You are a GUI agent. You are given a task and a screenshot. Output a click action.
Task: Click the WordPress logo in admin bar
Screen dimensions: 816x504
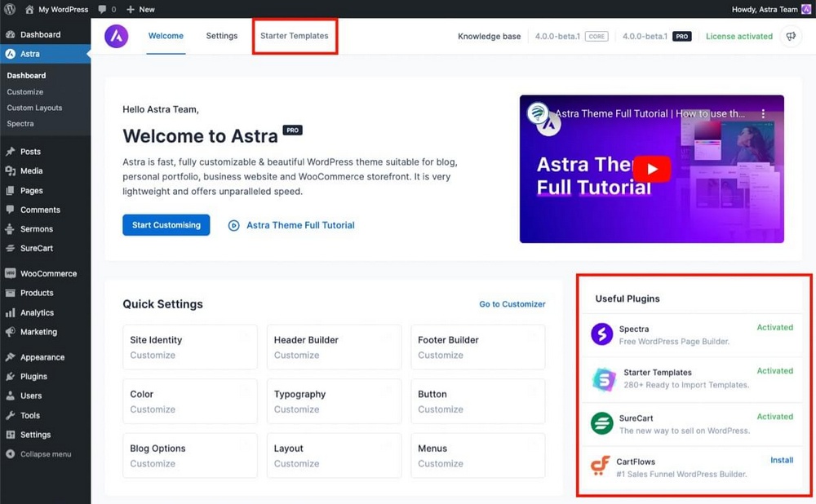pos(9,9)
